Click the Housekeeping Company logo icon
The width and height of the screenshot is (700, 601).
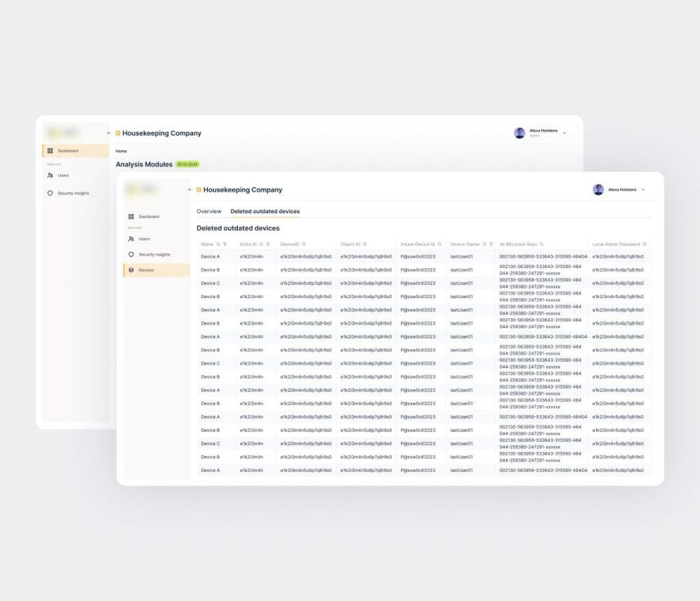point(199,189)
